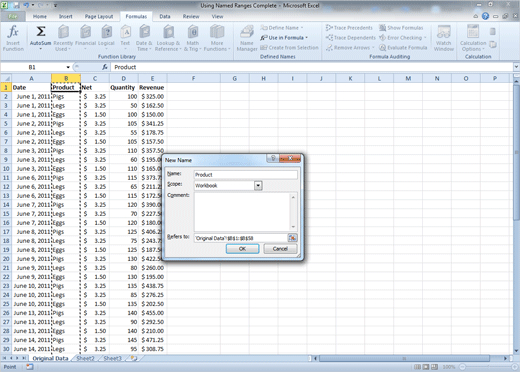Screen dimensions: 520x372
Task: Click the horizontal scrollbar at bottom
Action: 404,358
